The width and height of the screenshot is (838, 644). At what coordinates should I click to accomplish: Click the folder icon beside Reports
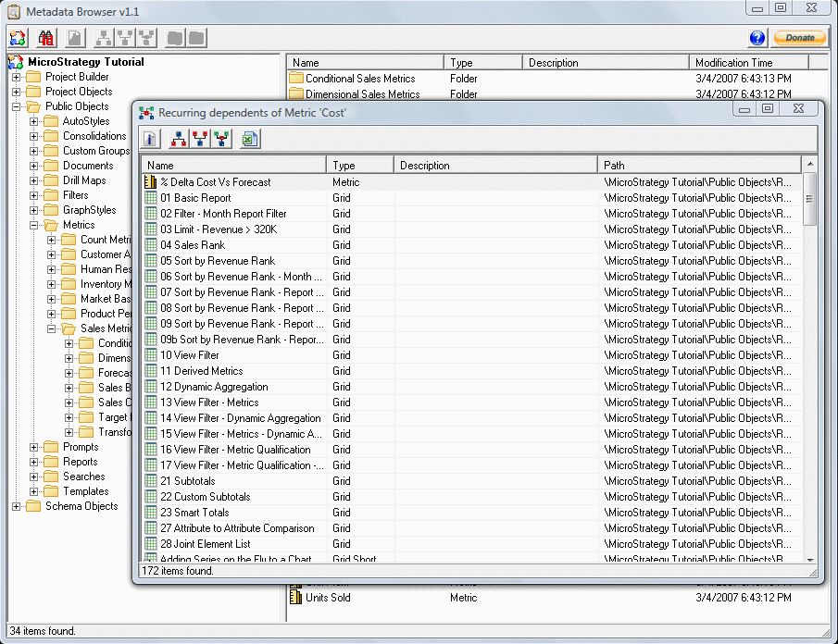(x=51, y=462)
